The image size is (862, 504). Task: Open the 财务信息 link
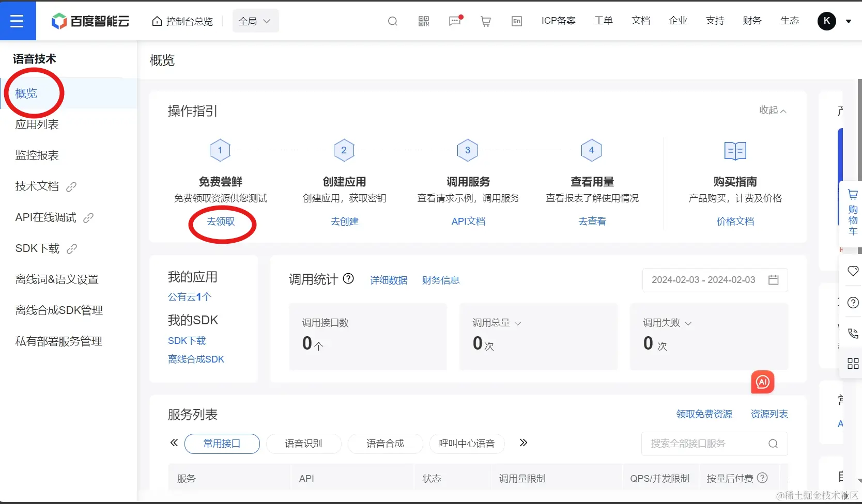click(441, 280)
